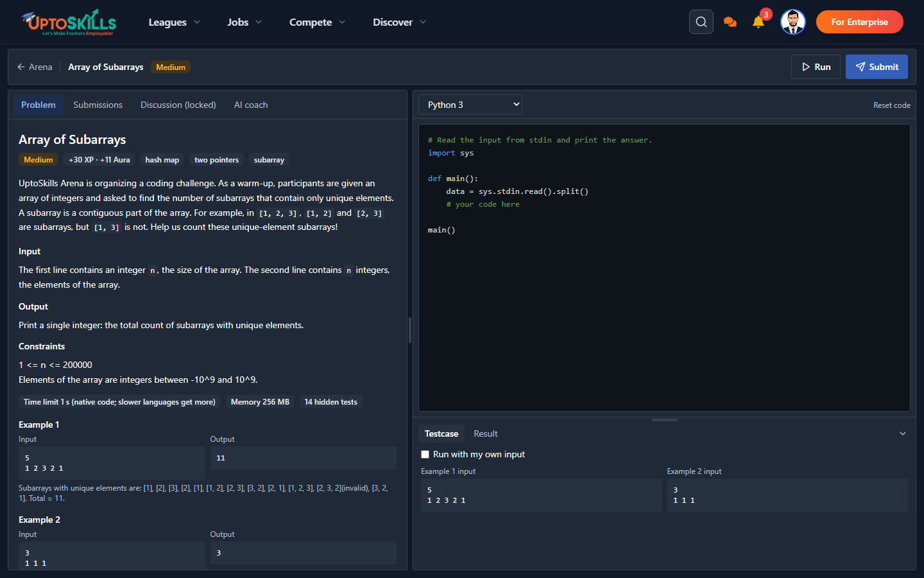
Task: Switch to the Submissions tab
Action: (x=98, y=105)
